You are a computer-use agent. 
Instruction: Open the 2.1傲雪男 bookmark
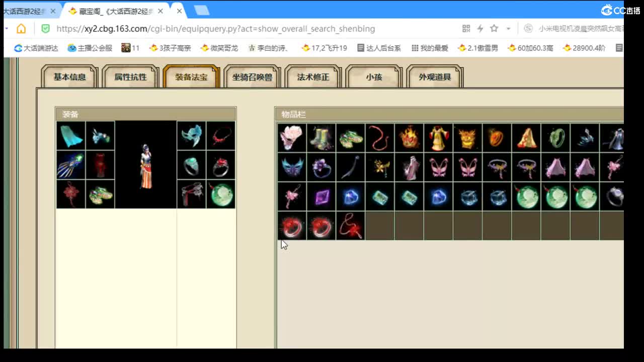(x=478, y=48)
